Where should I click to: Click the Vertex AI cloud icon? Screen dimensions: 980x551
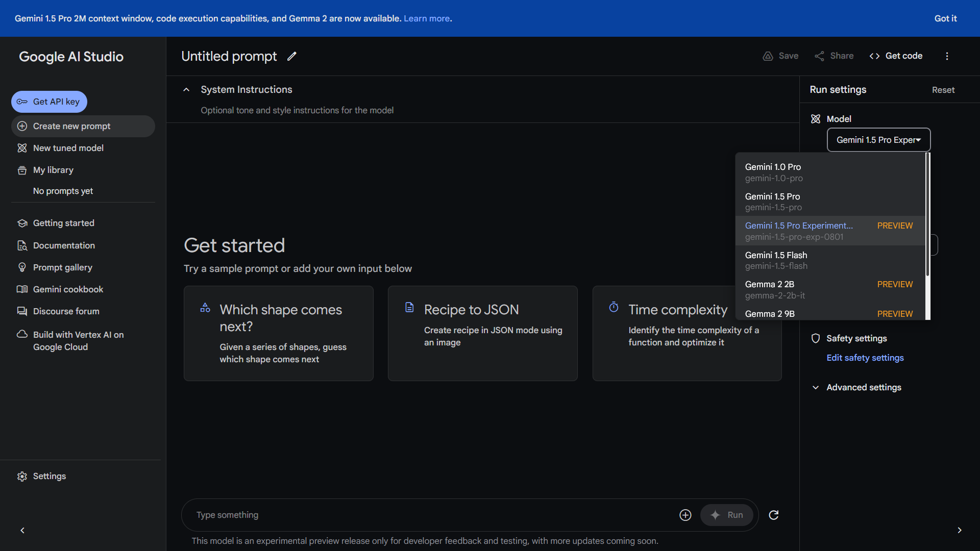(x=22, y=334)
